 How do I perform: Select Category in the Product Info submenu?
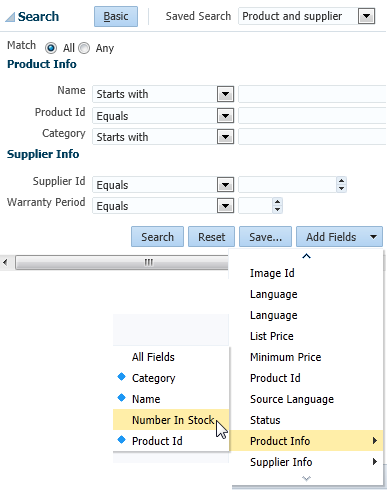[171, 378]
